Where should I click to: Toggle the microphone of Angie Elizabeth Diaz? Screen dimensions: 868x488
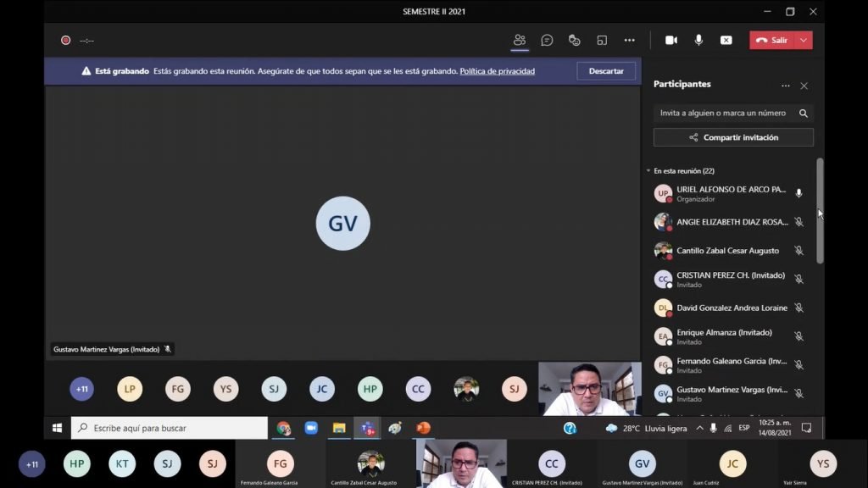coord(798,222)
